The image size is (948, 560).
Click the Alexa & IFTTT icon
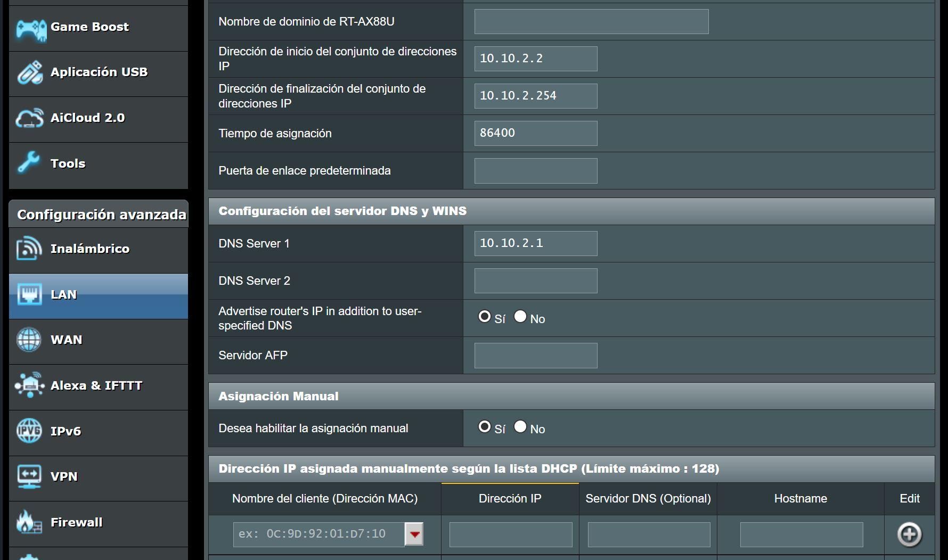[x=29, y=385]
